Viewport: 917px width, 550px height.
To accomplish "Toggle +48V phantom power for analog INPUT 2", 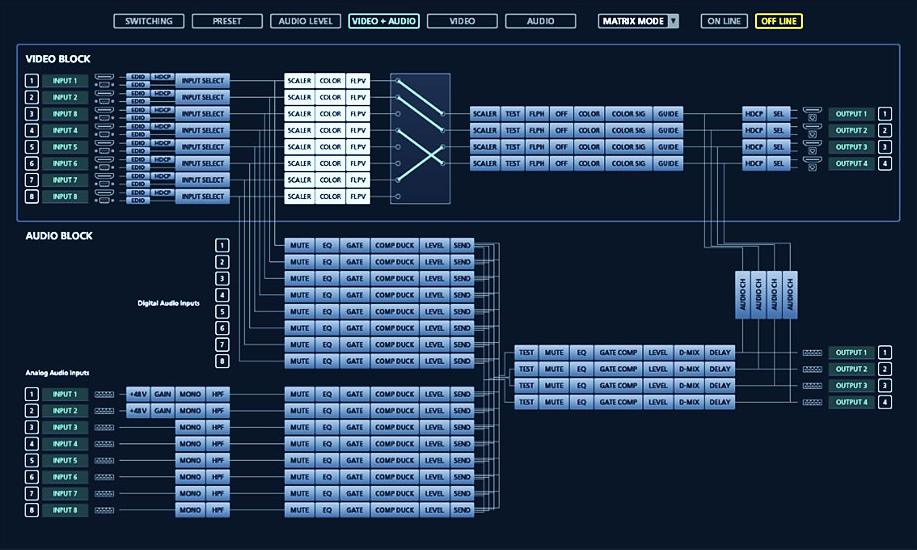I will tap(138, 411).
